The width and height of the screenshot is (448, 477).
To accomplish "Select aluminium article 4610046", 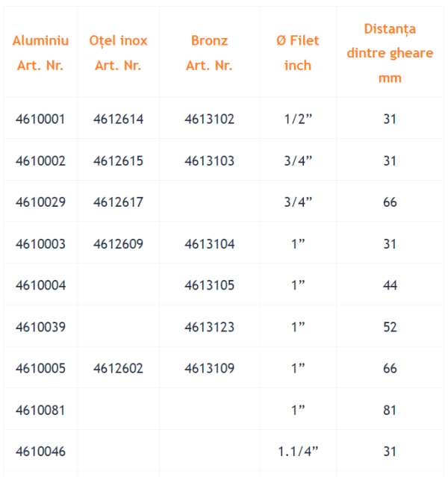I will tap(40, 452).
